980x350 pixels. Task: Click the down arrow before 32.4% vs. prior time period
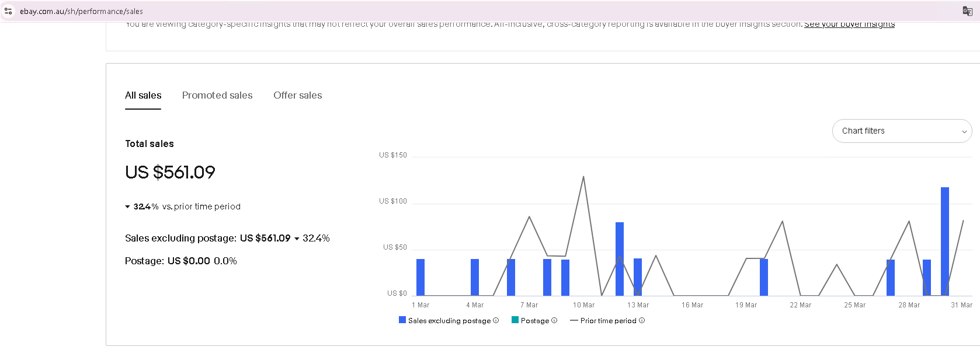click(127, 206)
